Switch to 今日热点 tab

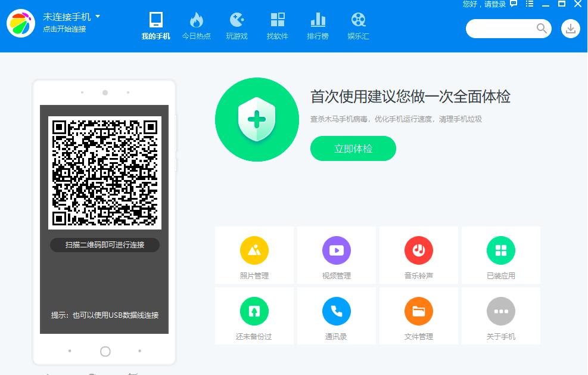196,26
